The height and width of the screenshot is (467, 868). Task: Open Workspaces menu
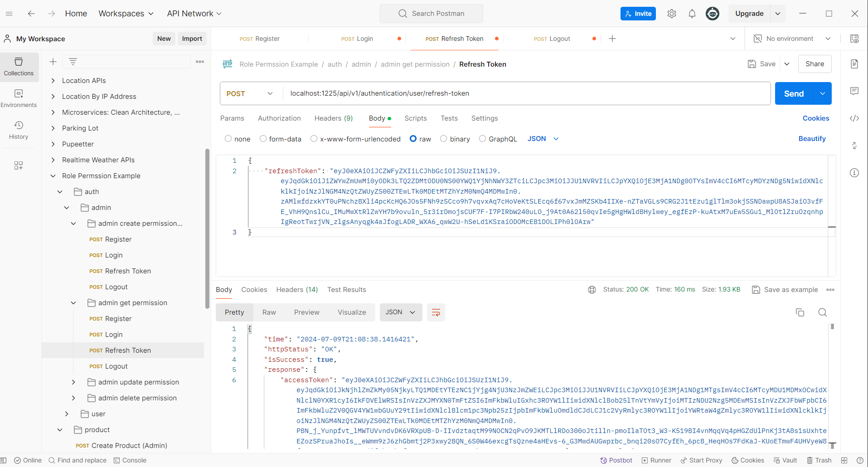click(x=126, y=14)
